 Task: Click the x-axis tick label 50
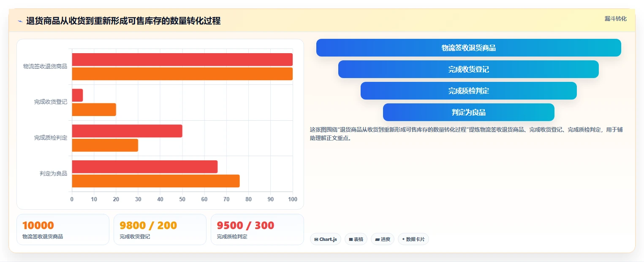coord(182,199)
